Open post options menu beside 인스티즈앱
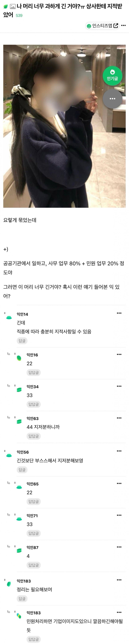This screenshot has height=644, width=129. point(123,25)
